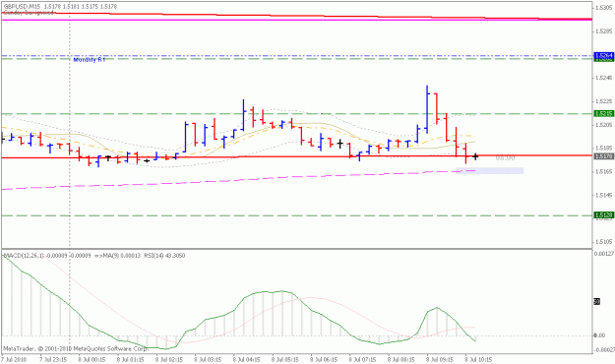This screenshot has width=615, height=364.
Task: Click the 0.00 indicator scale value
Action: click(599, 335)
